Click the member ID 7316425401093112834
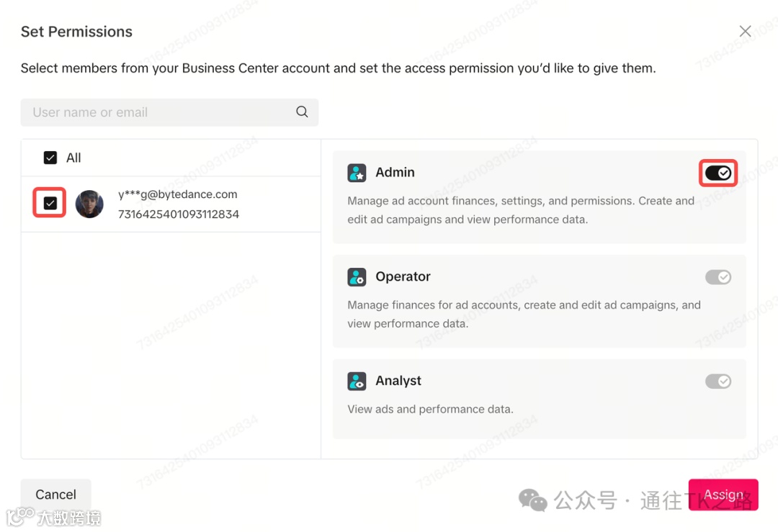The height and width of the screenshot is (532, 778). (178, 215)
